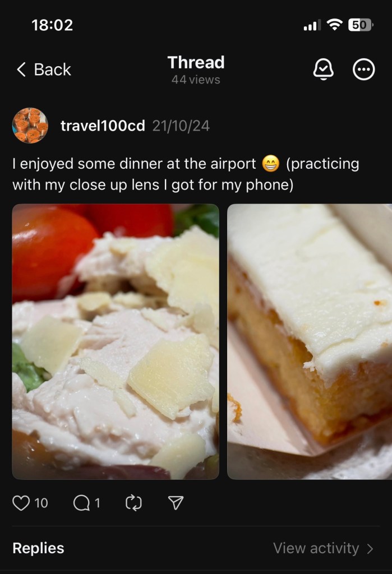Like the post with the heart icon

tap(21, 503)
